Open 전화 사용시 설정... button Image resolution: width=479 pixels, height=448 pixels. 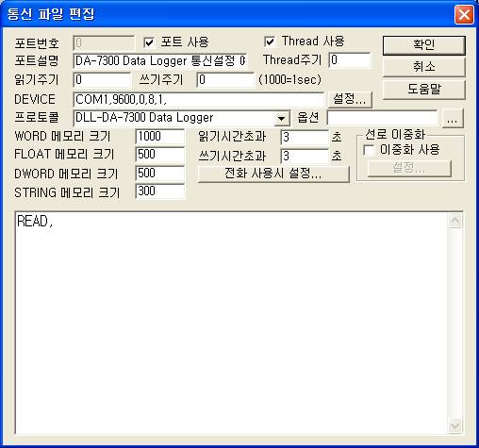[273, 174]
